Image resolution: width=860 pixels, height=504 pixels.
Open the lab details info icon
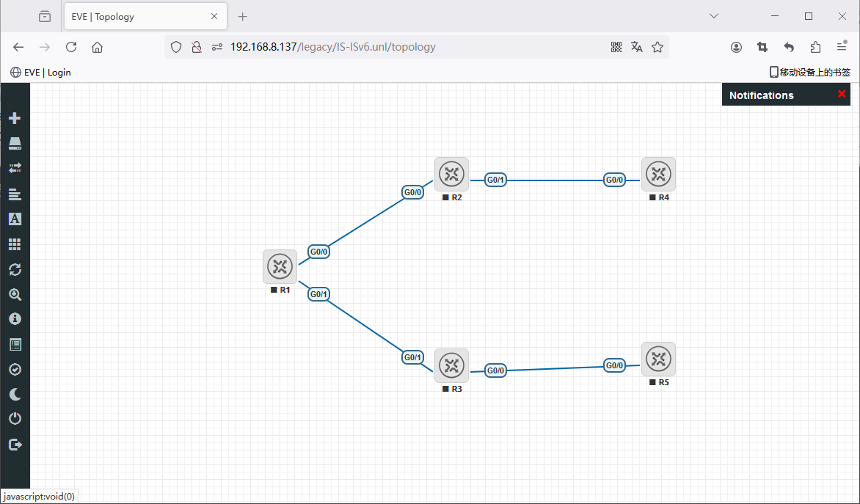coord(15,319)
